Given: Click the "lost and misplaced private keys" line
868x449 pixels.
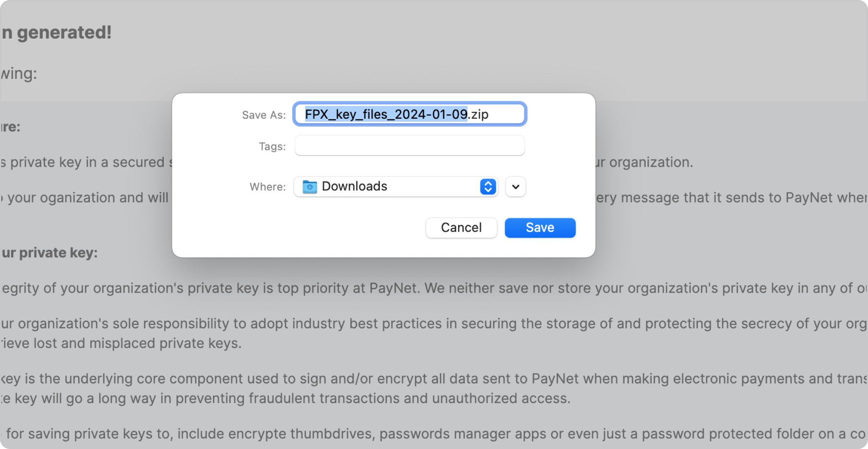Looking at the screenshot, I should (x=121, y=343).
